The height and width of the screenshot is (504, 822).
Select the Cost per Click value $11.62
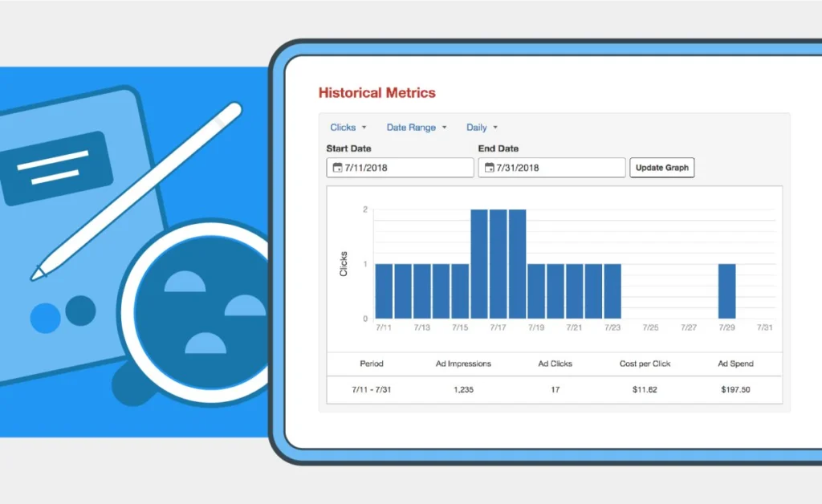coord(645,390)
